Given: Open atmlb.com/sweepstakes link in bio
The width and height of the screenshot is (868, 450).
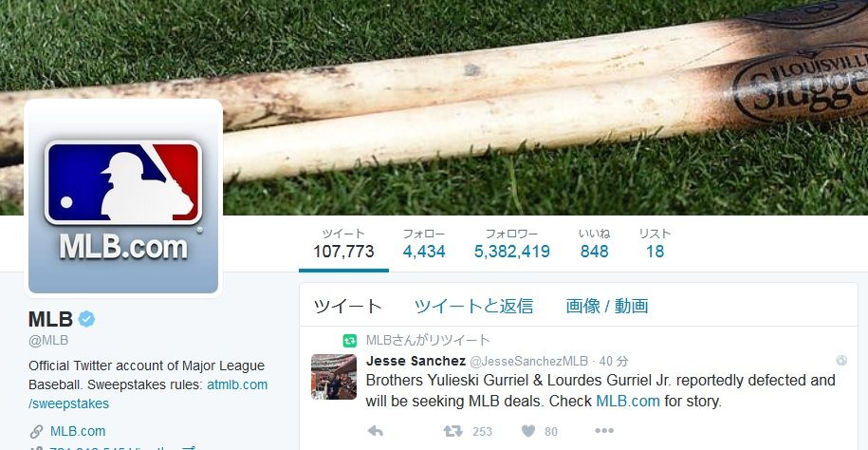Looking at the screenshot, I should click(x=148, y=394).
